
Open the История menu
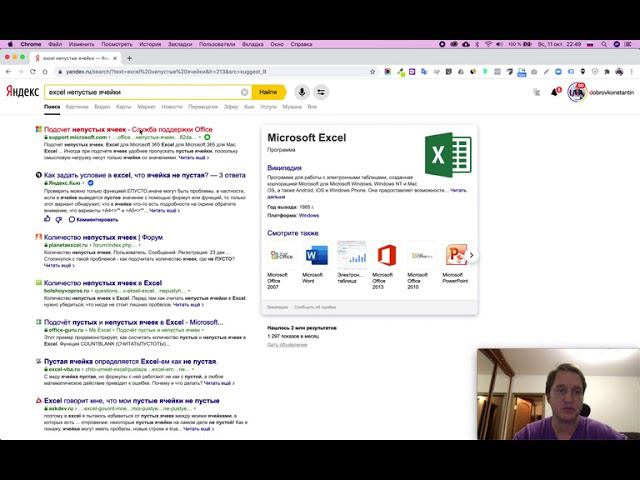pos(150,44)
